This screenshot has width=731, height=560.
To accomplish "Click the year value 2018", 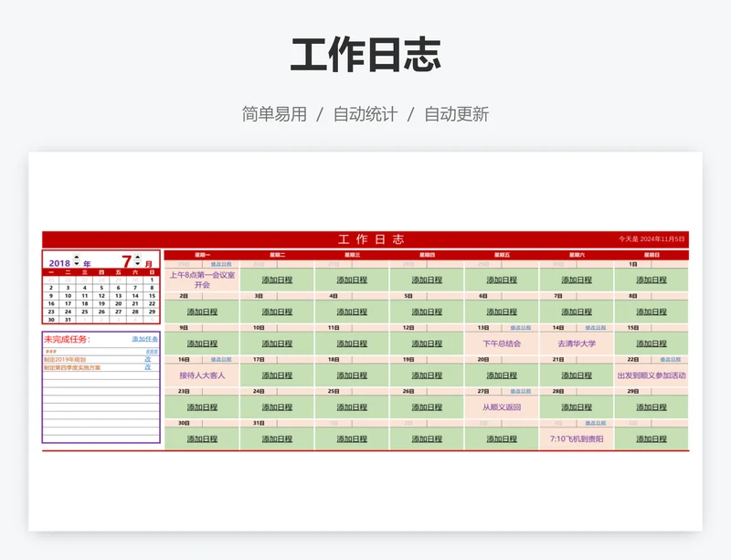I will 59,263.
